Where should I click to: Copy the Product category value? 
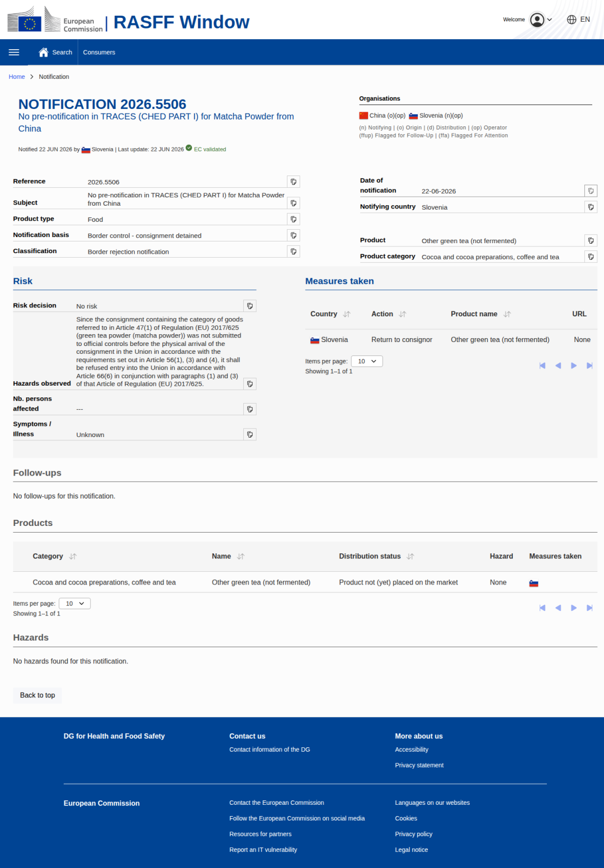[x=591, y=257]
